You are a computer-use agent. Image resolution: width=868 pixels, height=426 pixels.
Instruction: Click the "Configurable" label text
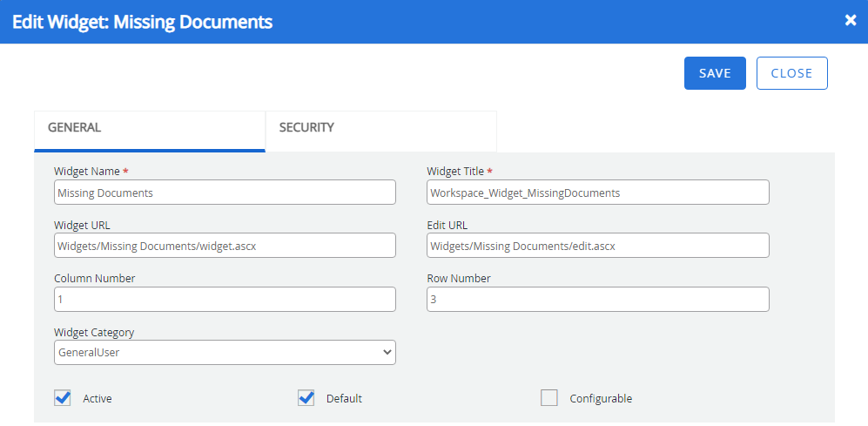tap(601, 399)
